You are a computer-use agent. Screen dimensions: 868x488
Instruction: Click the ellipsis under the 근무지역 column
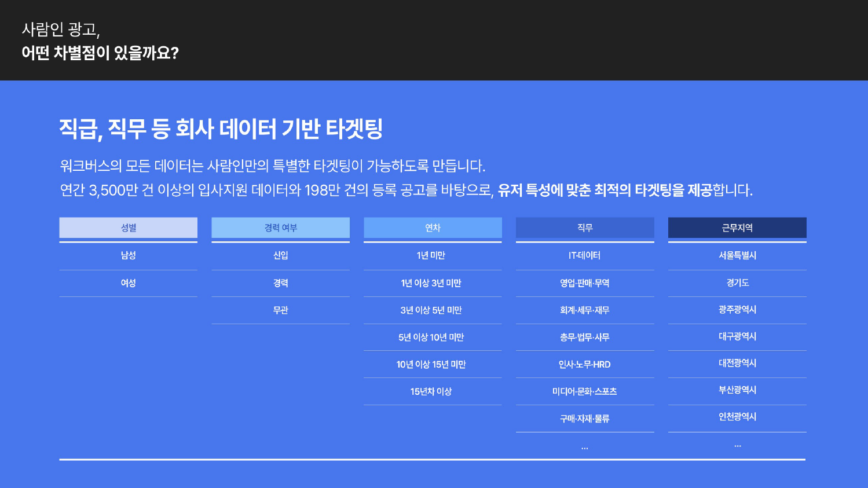click(x=737, y=446)
